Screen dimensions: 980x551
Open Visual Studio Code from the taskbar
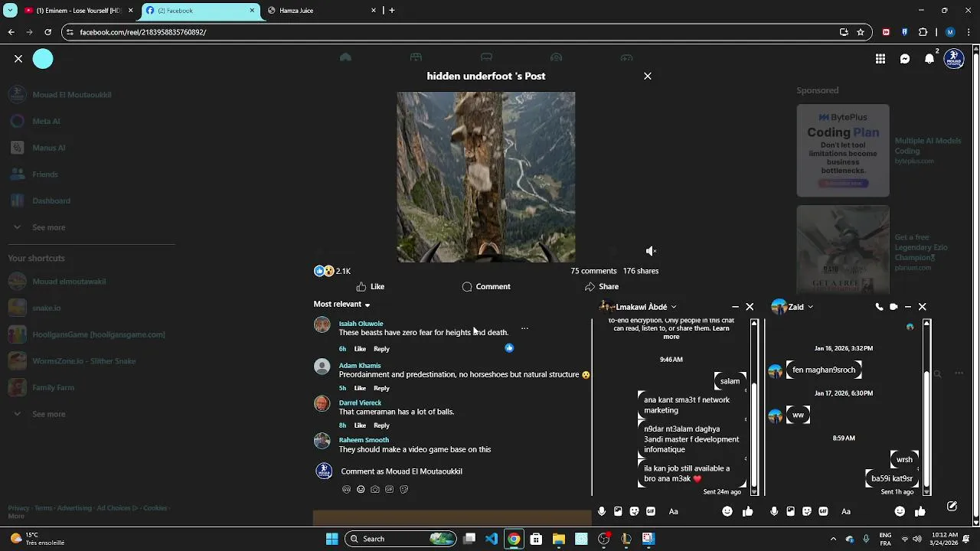click(492, 539)
